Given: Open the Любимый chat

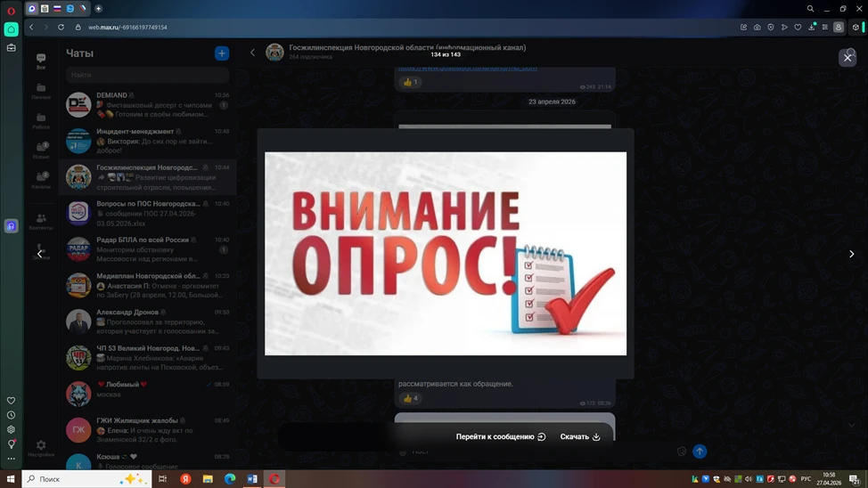Looking at the screenshot, I should 147,394.
